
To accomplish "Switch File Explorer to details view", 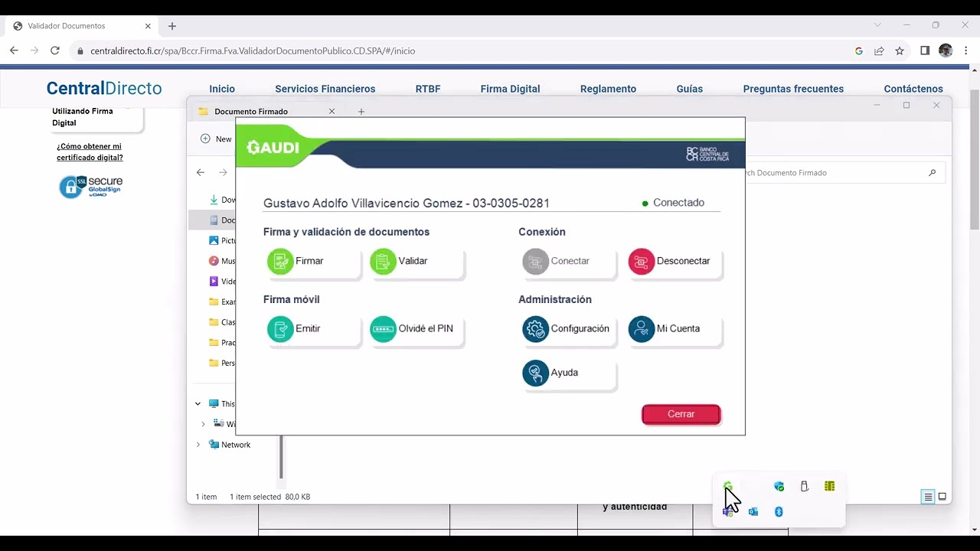I will coord(928,497).
